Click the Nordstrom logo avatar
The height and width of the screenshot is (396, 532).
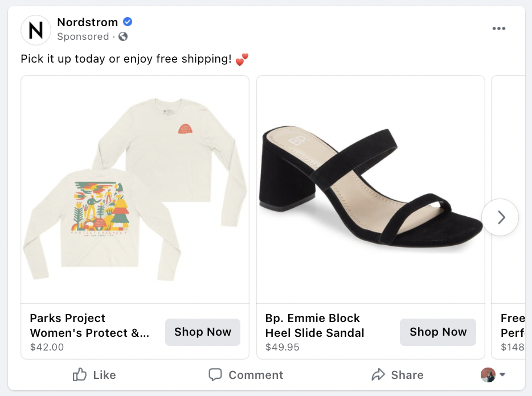click(x=36, y=30)
